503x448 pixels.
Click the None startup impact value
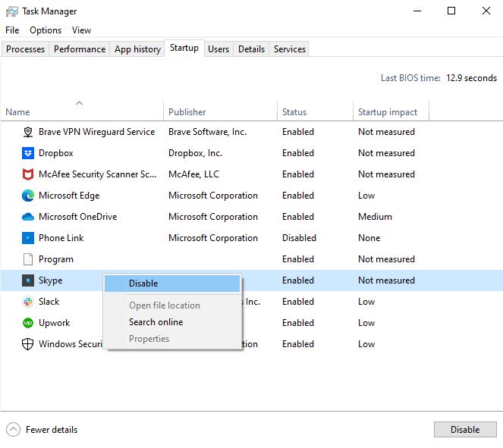tap(369, 238)
